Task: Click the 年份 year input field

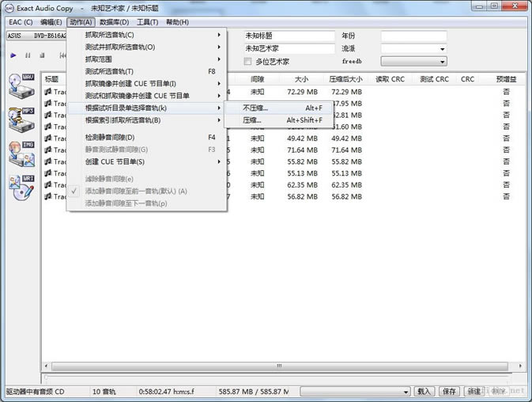Action: [x=413, y=36]
